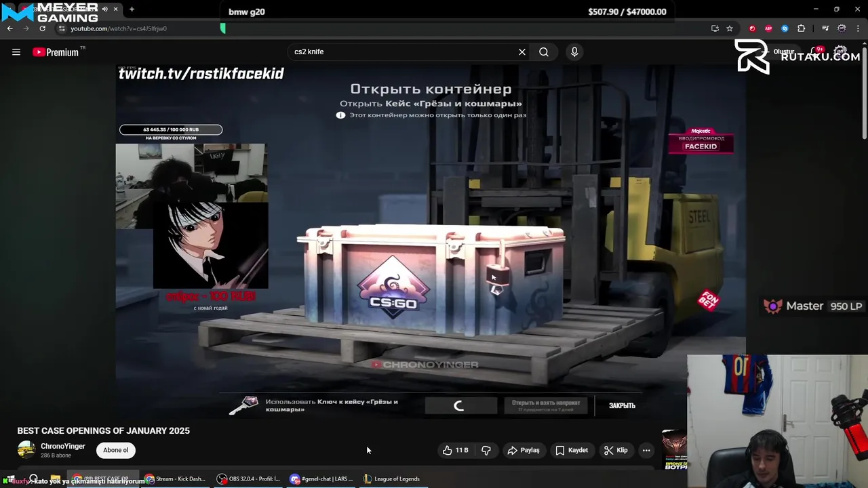Open more actions three-dot menu
Screen dimensions: 868x488
click(x=646, y=450)
